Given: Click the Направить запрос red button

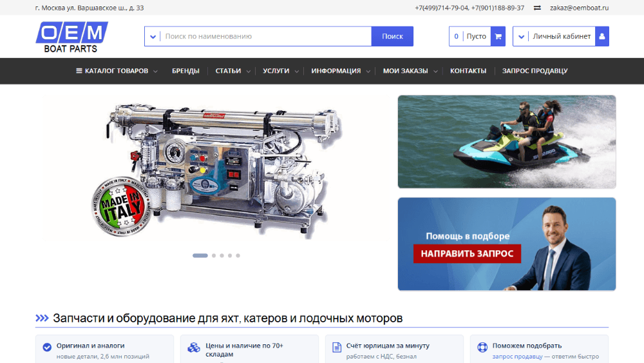Looking at the screenshot, I should tap(467, 253).
